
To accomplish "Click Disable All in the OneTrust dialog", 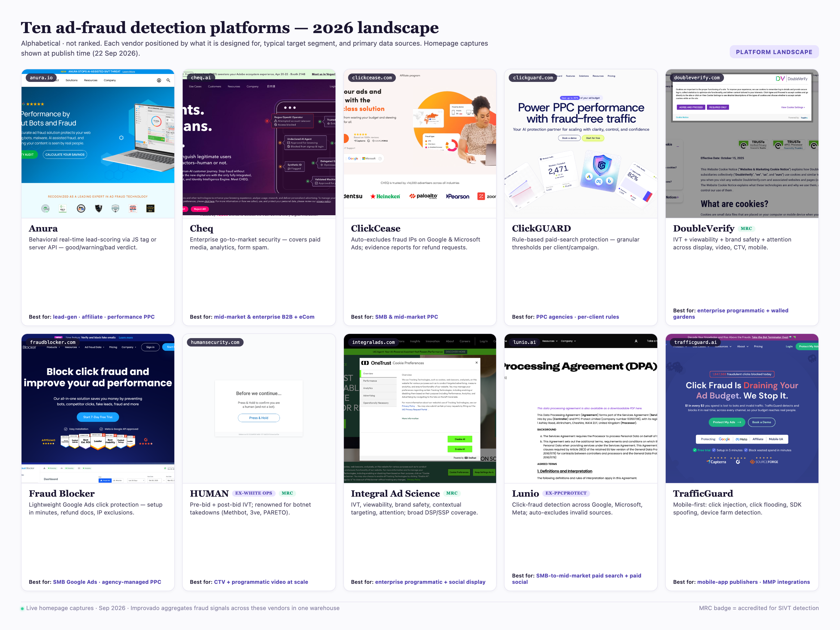I will 460,439.
